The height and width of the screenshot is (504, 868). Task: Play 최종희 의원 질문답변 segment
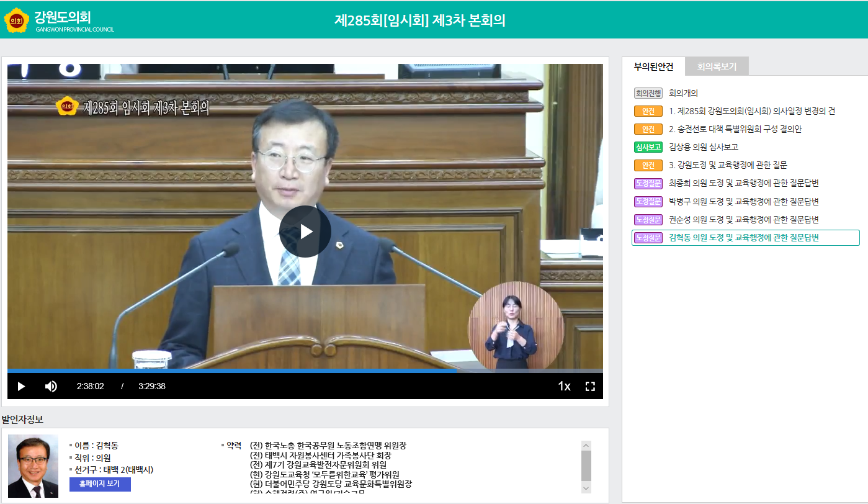click(743, 183)
